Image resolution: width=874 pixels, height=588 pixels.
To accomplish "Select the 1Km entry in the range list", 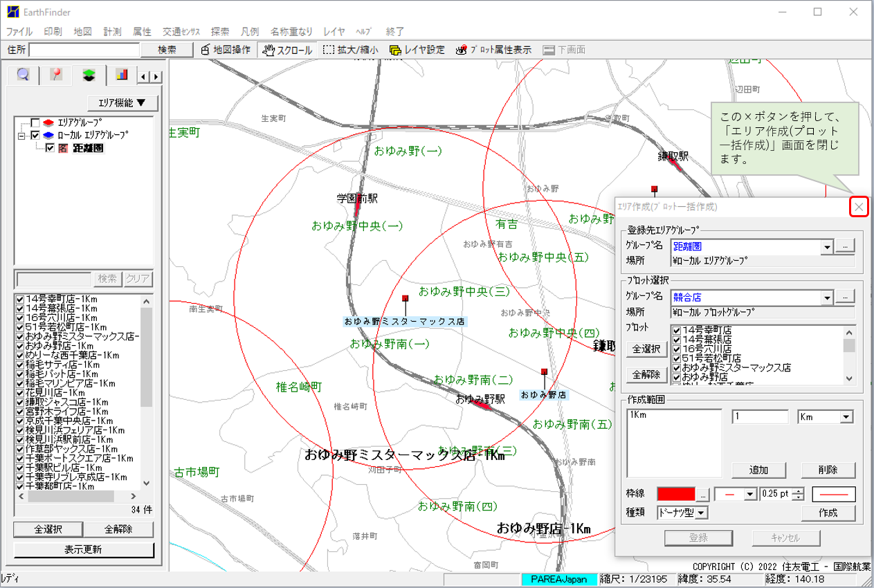I will (x=637, y=415).
